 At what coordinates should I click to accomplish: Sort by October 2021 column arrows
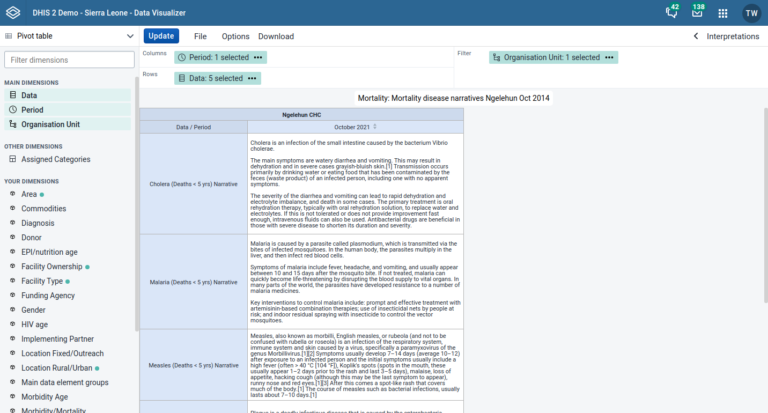tap(375, 126)
